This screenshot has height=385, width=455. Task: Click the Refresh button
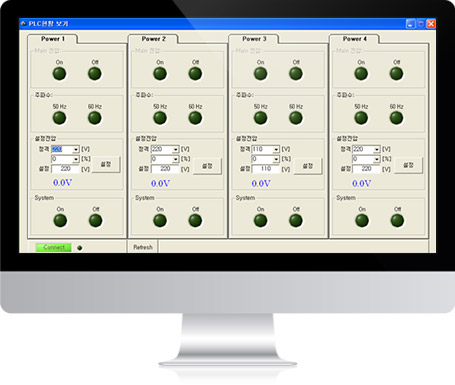[143, 247]
